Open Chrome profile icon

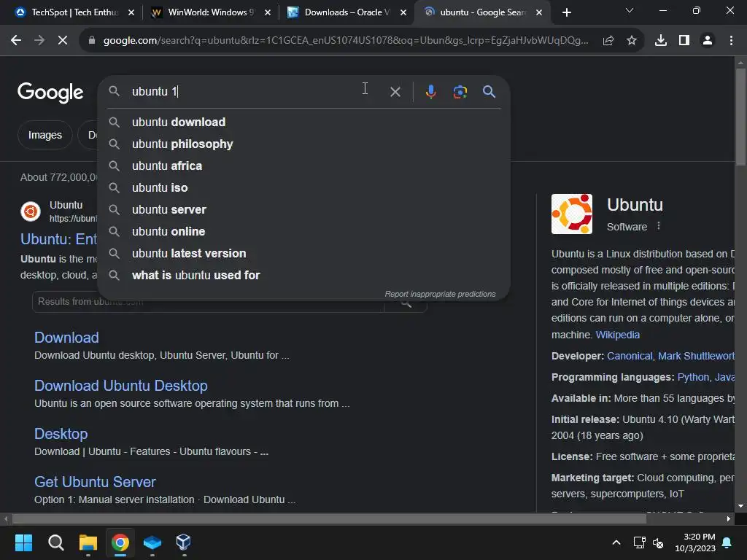tap(708, 41)
